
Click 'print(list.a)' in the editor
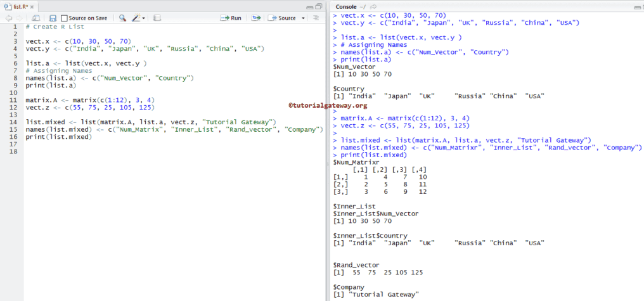point(51,86)
